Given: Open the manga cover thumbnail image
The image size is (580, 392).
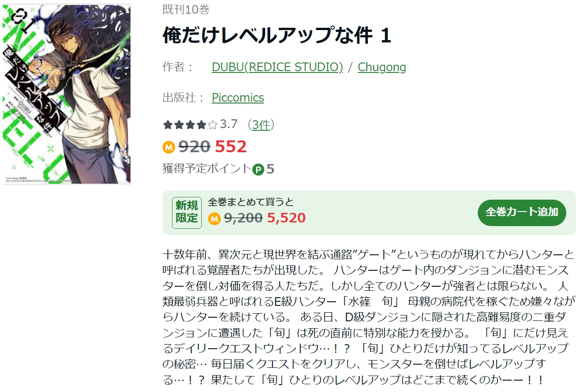Looking at the screenshot, I should click(67, 94).
